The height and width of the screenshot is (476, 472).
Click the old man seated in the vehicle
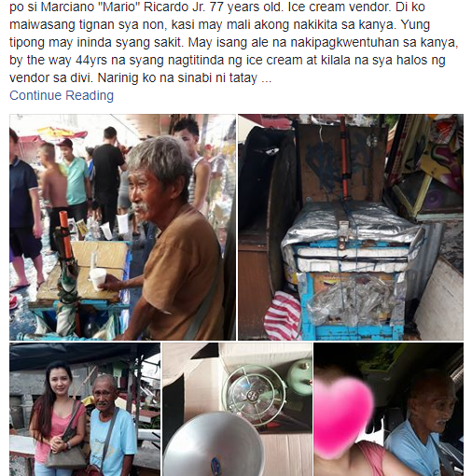424,425
